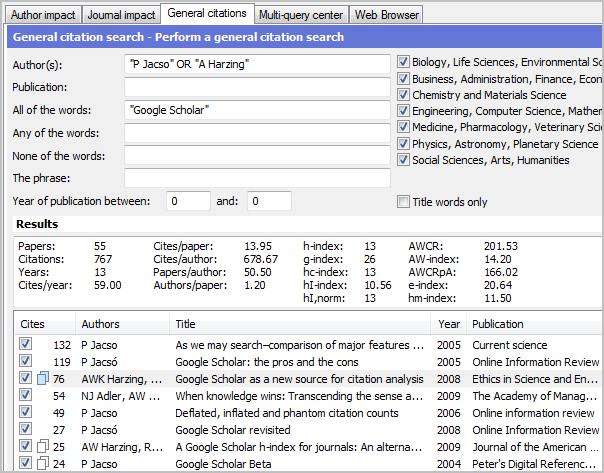Click The phrase input field
Screen dimensions: 604x473
pos(257,178)
